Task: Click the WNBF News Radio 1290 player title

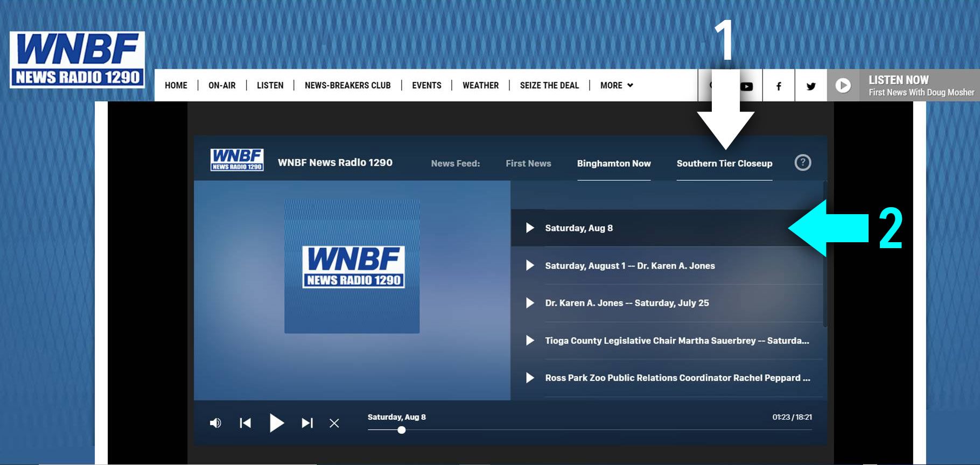Action: pyautogui.click(x=335, y=163)
